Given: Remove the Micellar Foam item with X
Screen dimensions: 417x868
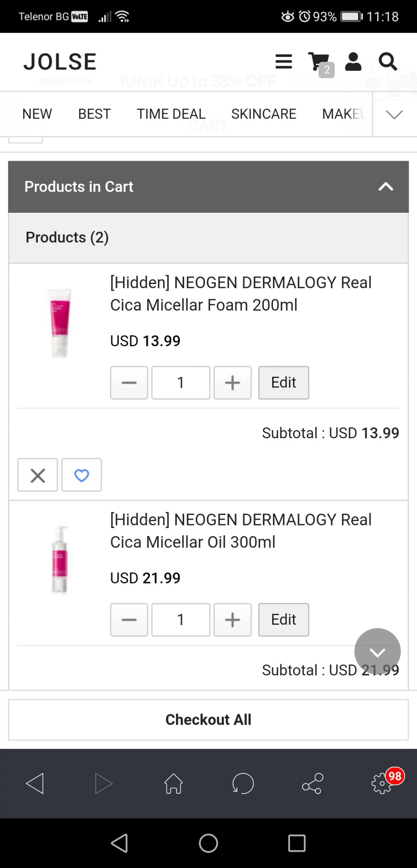Looking at the screenshot, I should (x=38, y=475).
